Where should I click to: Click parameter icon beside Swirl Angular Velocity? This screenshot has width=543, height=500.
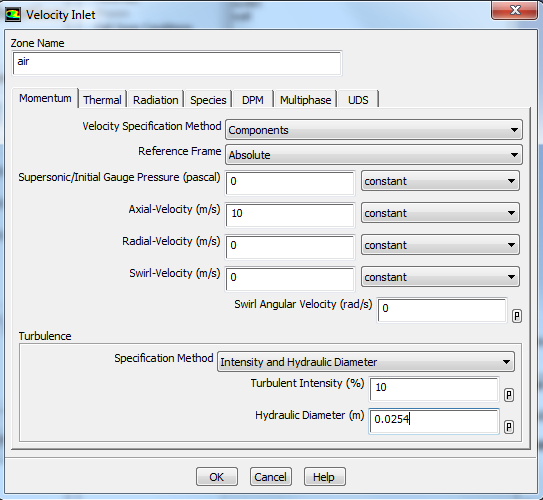[517, 316]
